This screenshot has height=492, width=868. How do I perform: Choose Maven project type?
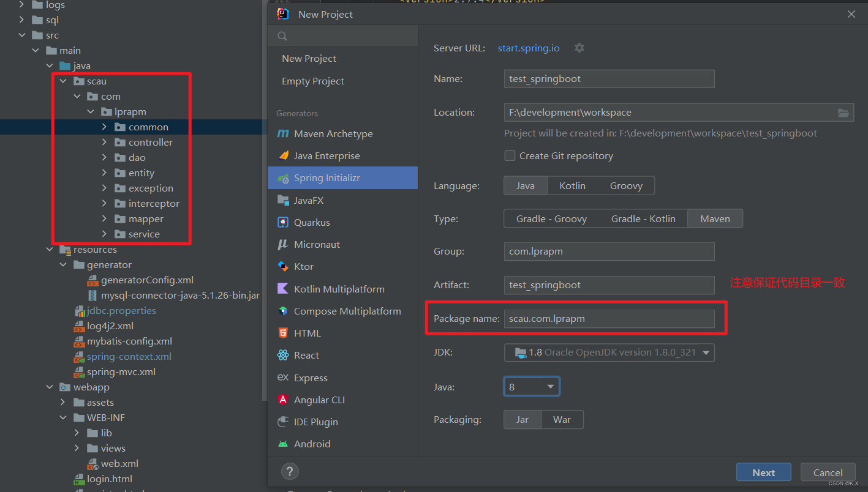point(715,218)
